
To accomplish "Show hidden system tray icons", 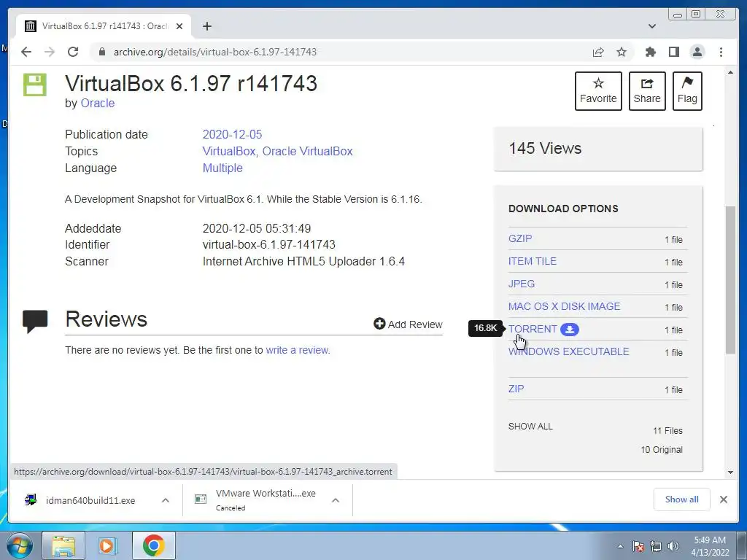I will pyautogui.click(x=620, y=546).
